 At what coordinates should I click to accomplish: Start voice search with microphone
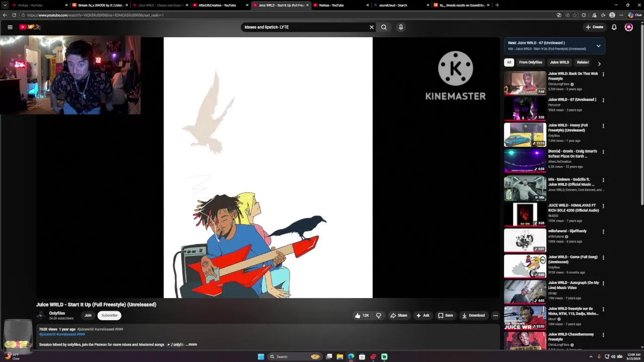click(x=401, y=27)
